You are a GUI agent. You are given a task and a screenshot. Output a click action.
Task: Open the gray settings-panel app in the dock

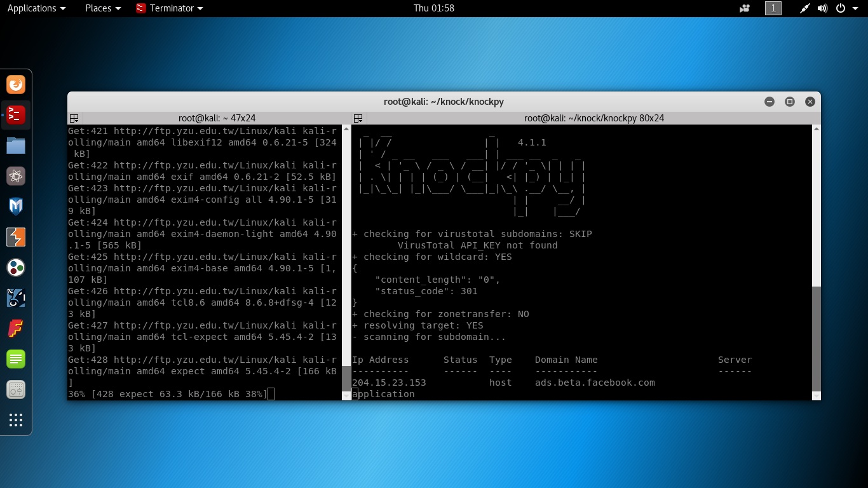tap(16, 390)
